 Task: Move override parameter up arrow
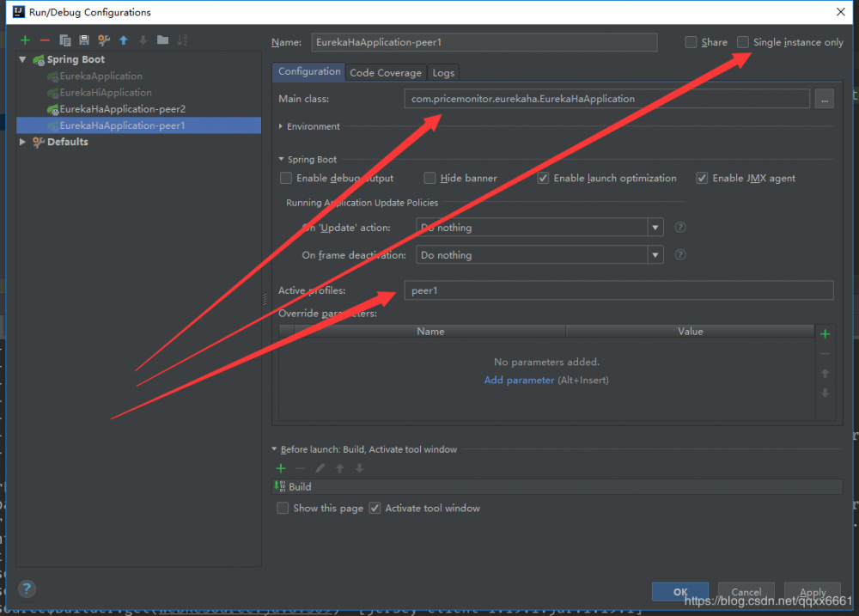coord(825,374)
